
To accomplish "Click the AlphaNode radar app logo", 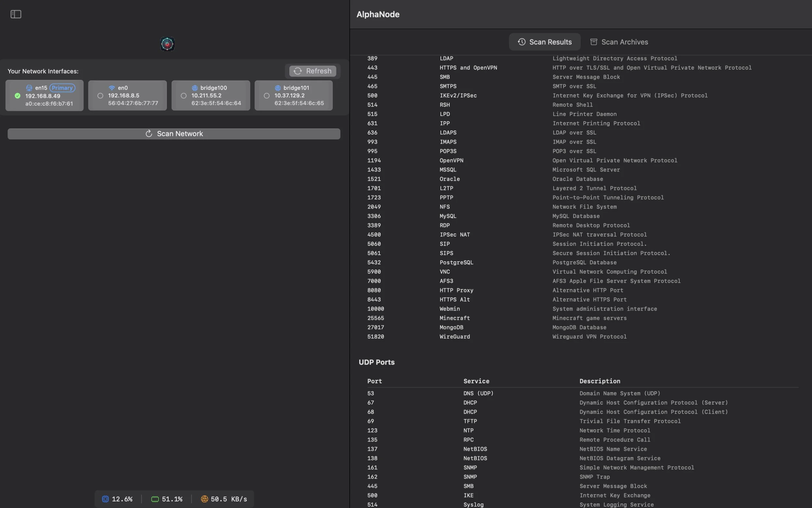I will click(167, 44).
